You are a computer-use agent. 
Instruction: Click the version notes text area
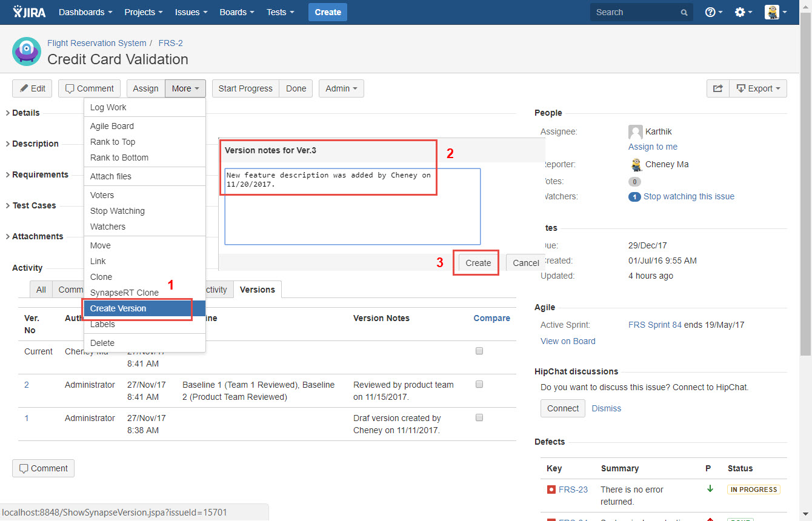352,212
